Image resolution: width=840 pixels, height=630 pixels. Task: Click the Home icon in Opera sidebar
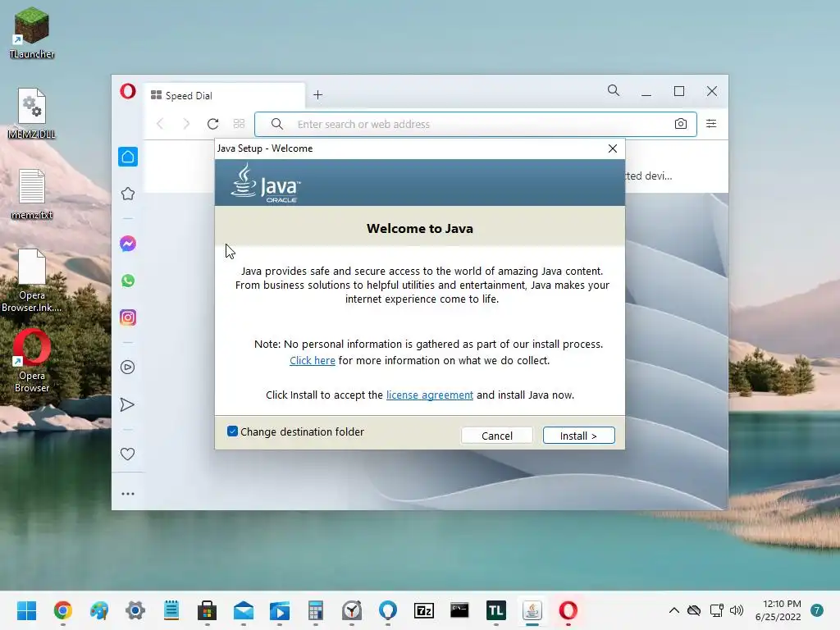click(x=127, y=157)
